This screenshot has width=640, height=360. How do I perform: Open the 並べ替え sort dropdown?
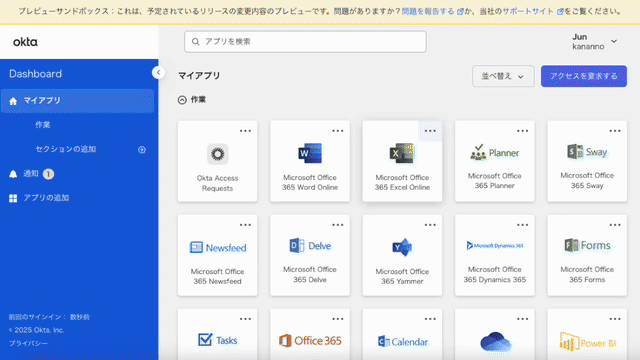pos(503,76)
